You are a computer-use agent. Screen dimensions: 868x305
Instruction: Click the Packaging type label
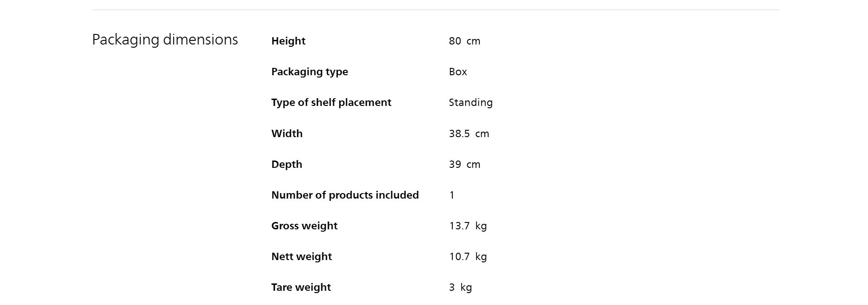309,72
